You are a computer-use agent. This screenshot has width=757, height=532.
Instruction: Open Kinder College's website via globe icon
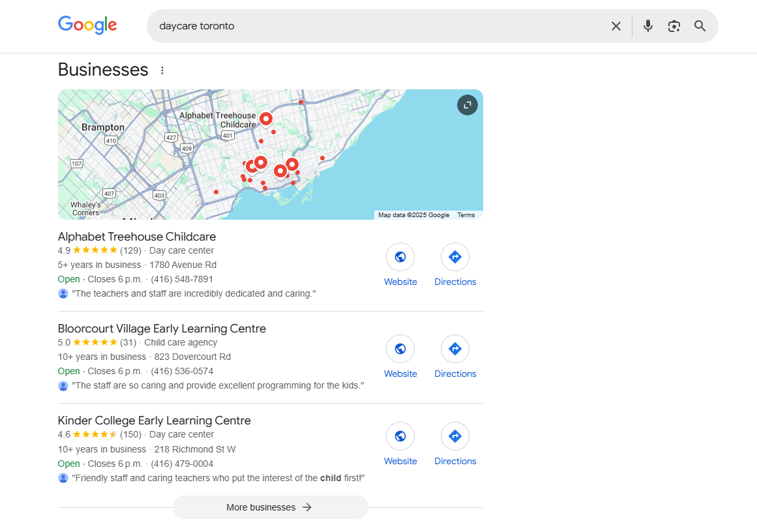400,436
